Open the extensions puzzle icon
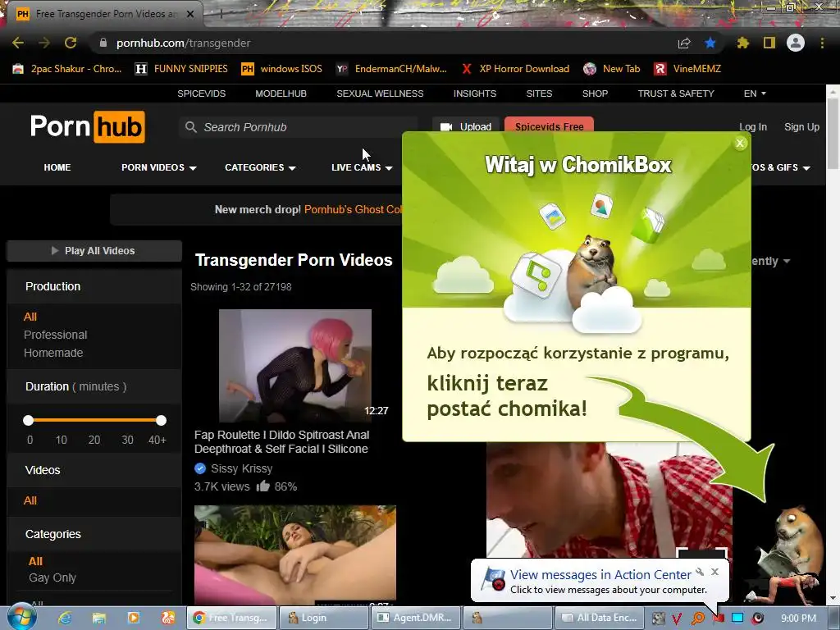Viewport: 840px width, 630px height. point(743,43)
